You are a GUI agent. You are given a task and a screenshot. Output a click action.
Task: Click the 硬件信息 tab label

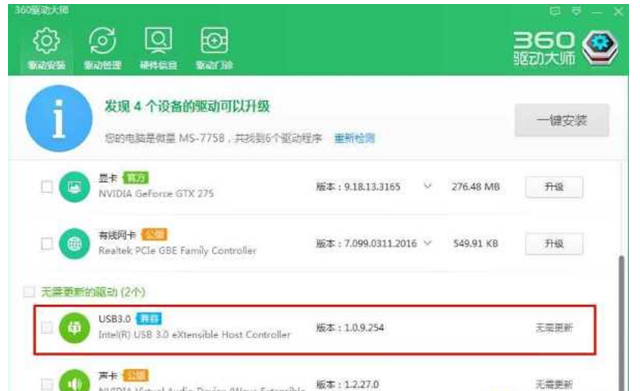click(158, 65)
